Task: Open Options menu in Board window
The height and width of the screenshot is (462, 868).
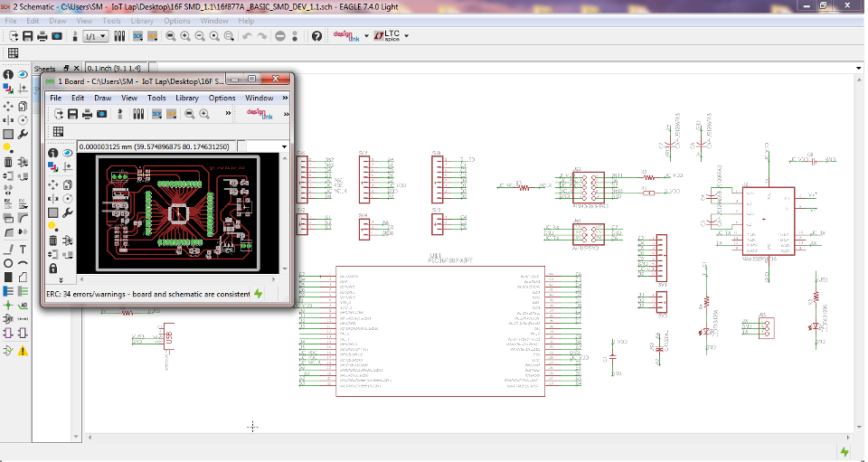Action: pyautogui.click(x=222, y=98)
